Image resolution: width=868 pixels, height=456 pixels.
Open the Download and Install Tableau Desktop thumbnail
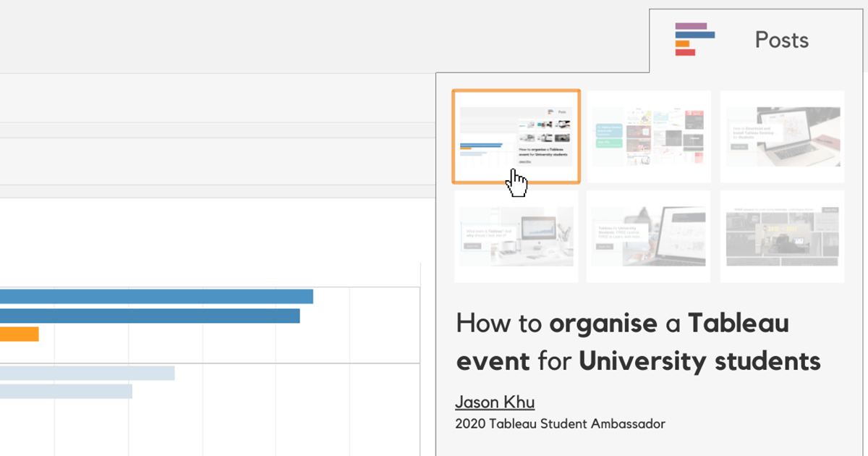(x=782, y=136)
